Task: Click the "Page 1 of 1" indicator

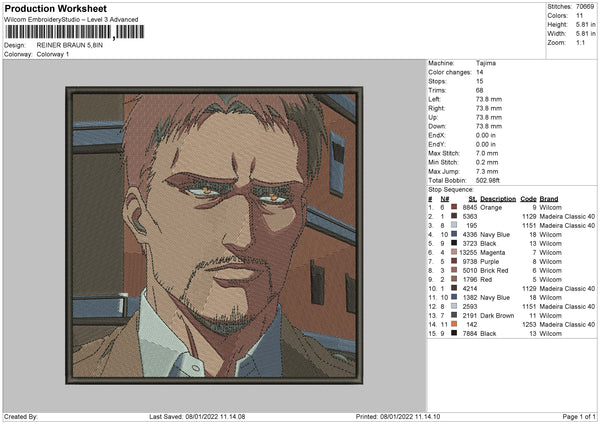Action: tap(579, 417)
